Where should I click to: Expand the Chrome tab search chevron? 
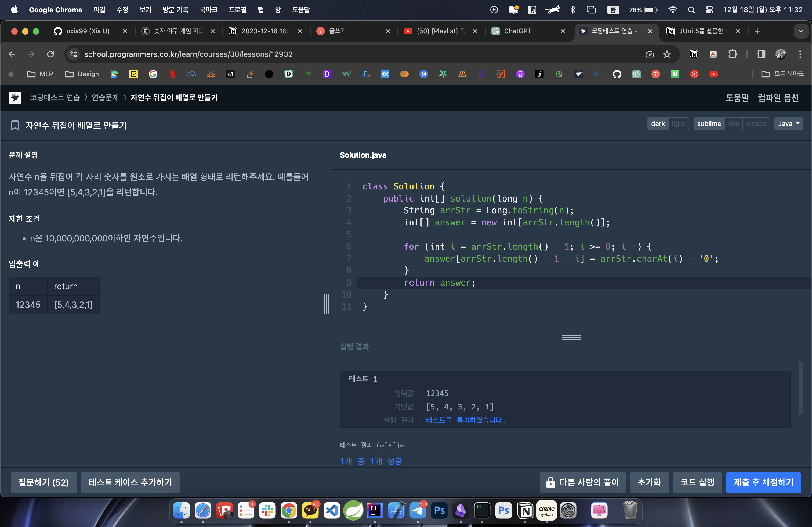click(801, 31)
